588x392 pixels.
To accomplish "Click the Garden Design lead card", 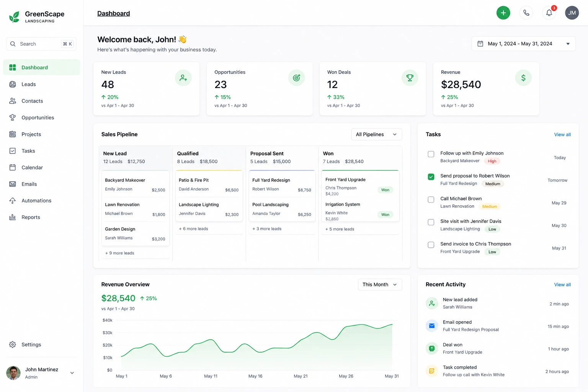I will (x=135, y=234).
